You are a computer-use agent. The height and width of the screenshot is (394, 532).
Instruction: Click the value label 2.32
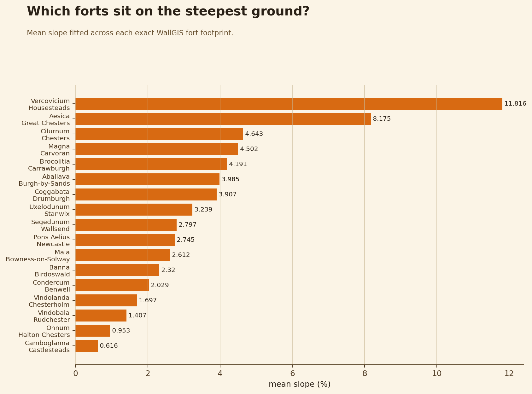pyautogui.click(x=168, y=270)
